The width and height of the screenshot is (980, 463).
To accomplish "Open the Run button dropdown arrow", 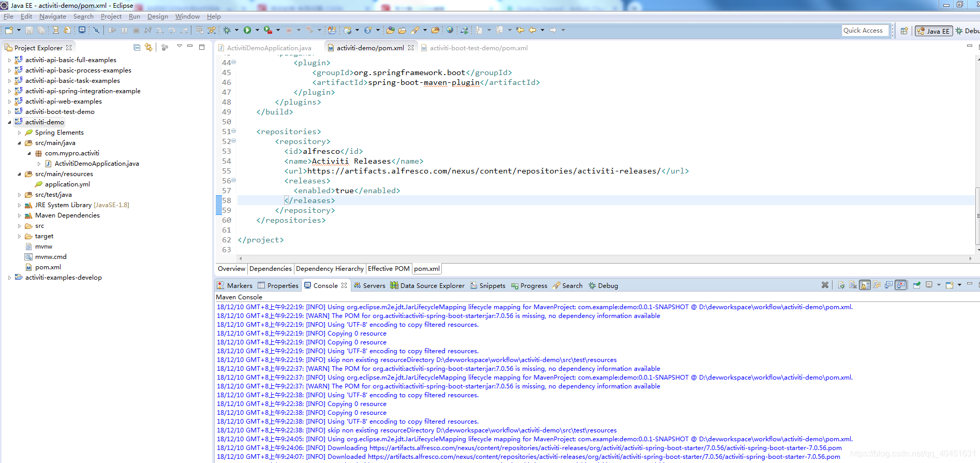I will [x=257, y=30].
